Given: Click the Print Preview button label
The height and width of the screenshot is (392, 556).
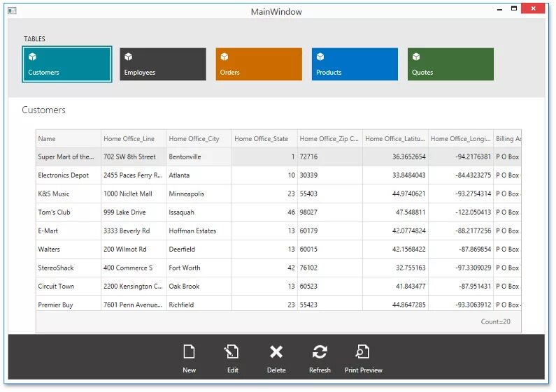Looking at the screenshot, I should tap(364, 370).
